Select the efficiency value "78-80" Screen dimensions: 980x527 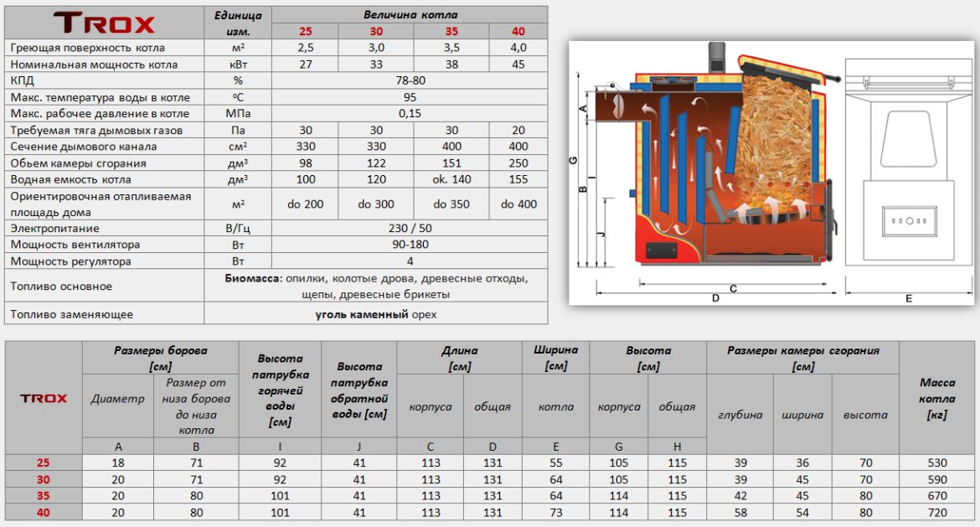tap(410, 80)
